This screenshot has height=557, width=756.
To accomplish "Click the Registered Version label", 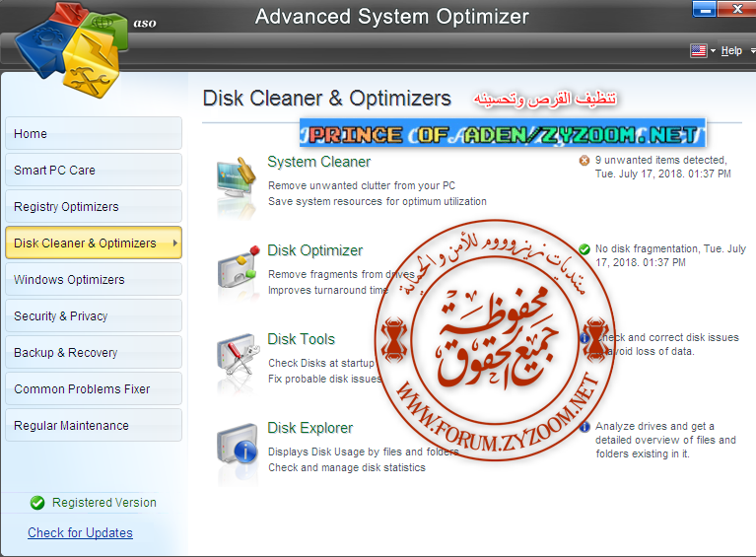I will point(104,503).
